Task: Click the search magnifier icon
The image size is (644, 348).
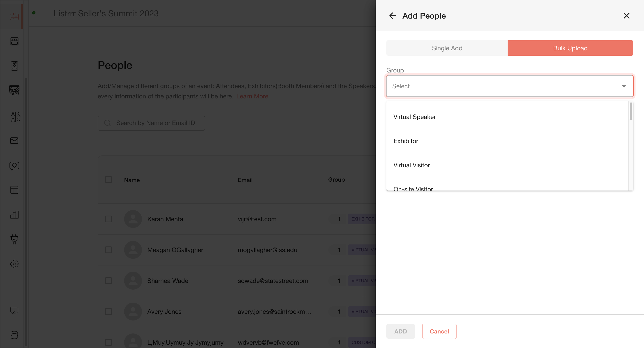Action: [x=108, y=123]
